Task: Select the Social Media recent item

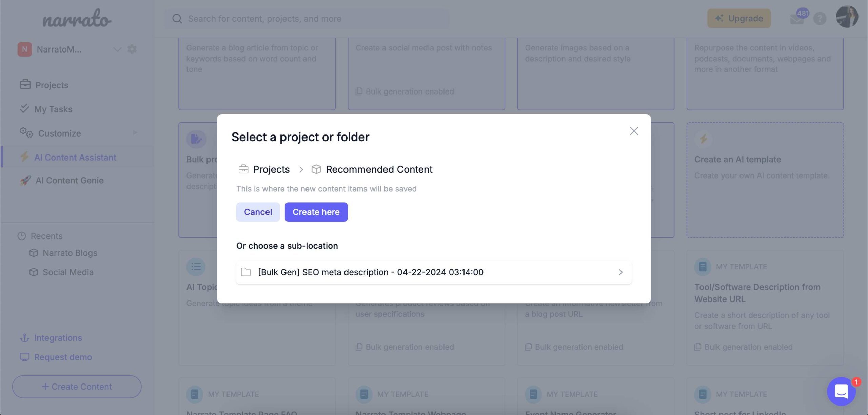Action: 68,272
